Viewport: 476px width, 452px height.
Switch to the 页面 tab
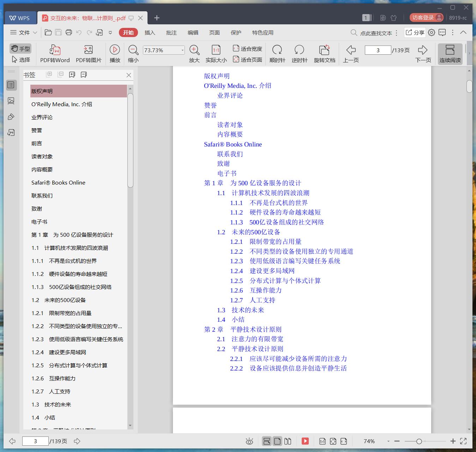click(x=214, y=32)
